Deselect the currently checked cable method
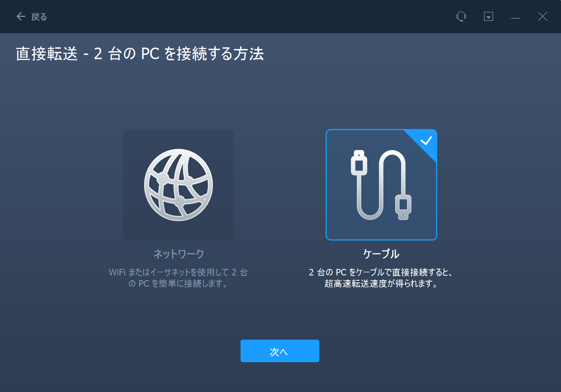The image size is (561, 392). pyautogui.click(x=381, y=184)
